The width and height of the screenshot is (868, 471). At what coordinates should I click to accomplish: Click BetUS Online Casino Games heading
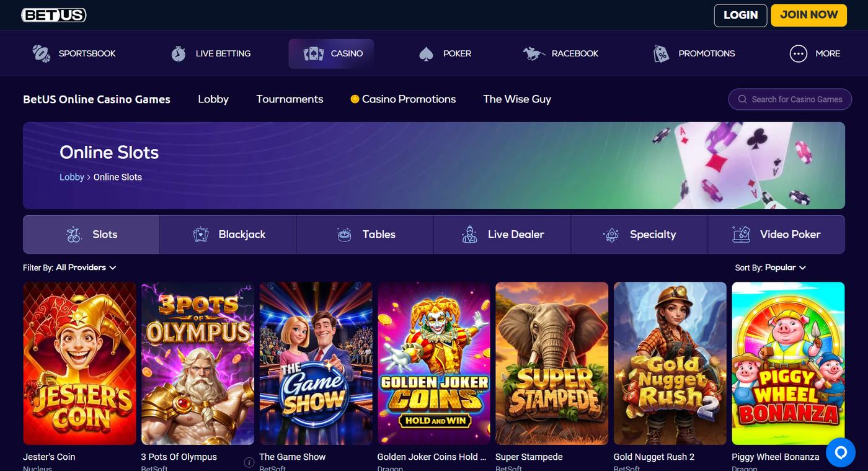click(97, 99)
